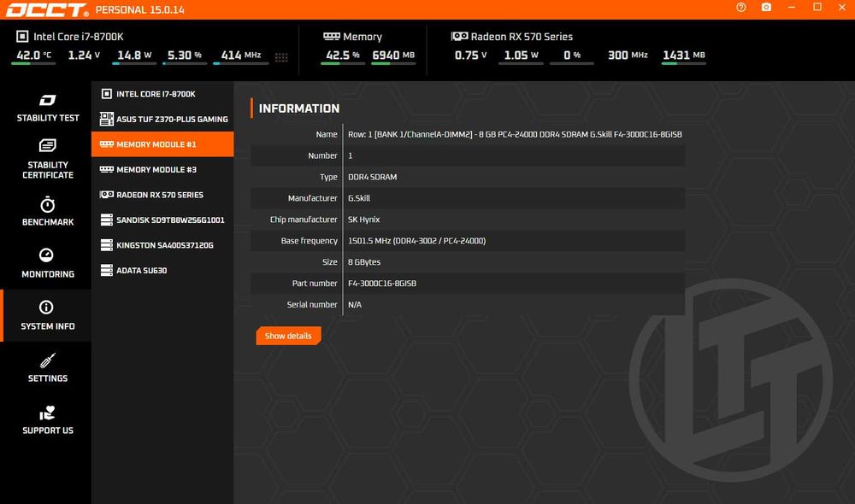855x504 pixels.
Task: Click the Name row module description
Action: click(x=515, y=134)
